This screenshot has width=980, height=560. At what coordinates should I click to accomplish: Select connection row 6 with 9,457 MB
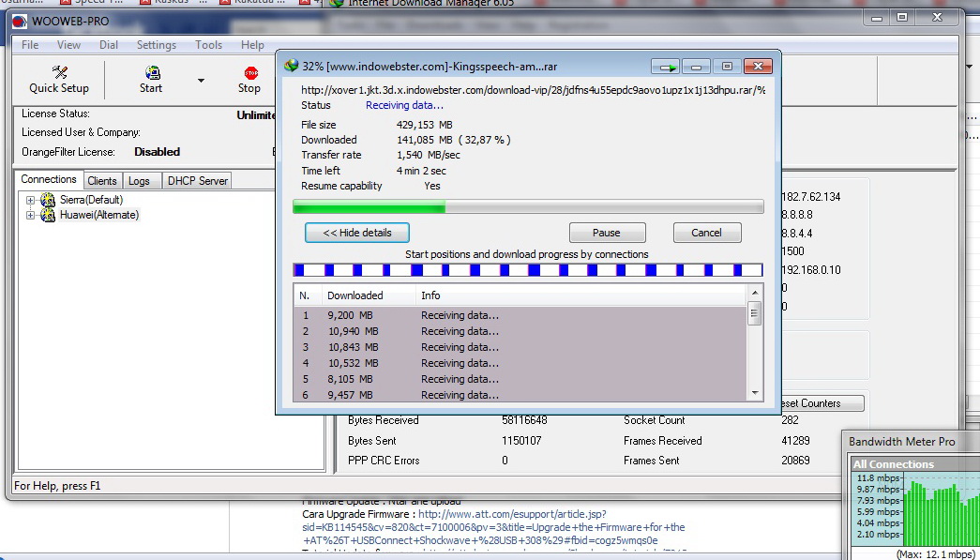(520, 395)
